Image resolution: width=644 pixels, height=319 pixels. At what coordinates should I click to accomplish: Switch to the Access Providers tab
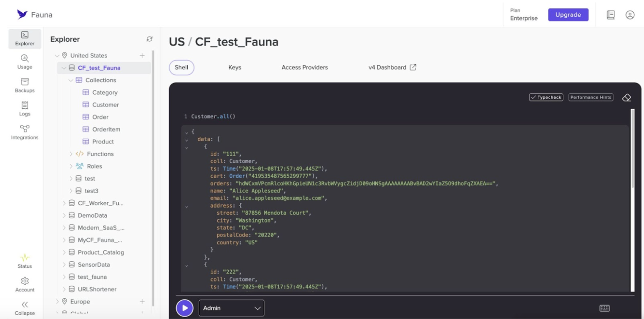pos(305,67)
